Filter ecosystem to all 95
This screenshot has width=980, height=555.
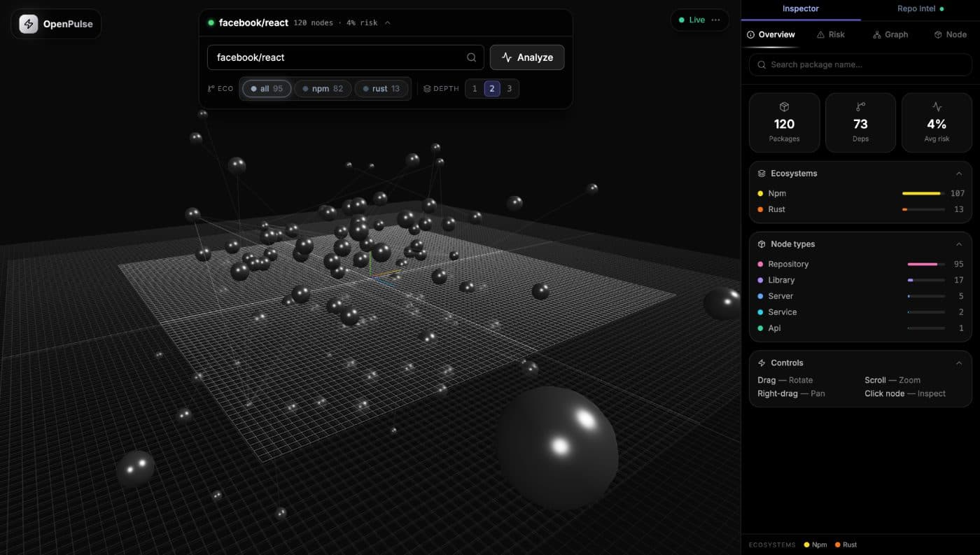pyautogui.click(x=267, y=89)
